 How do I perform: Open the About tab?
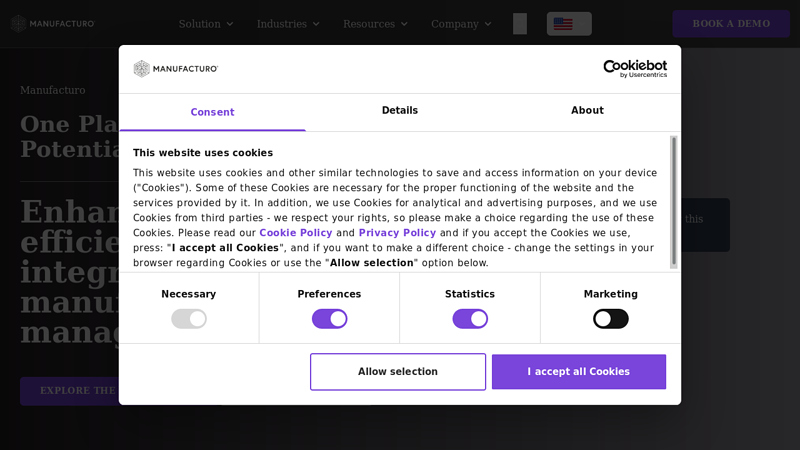tap(587, 111)
